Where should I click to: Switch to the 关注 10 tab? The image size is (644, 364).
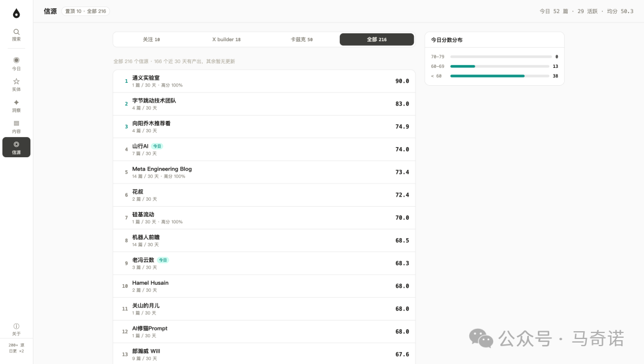tap(151, 39)
